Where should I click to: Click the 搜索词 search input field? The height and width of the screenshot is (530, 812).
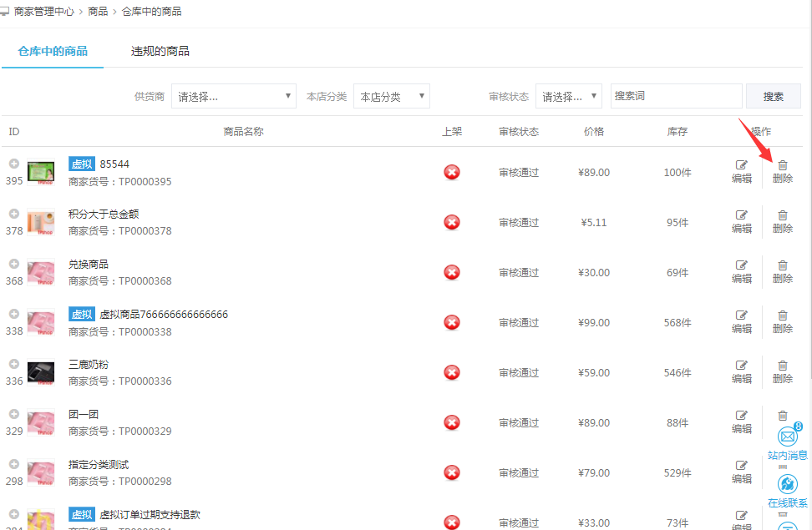tap(675, 96)
